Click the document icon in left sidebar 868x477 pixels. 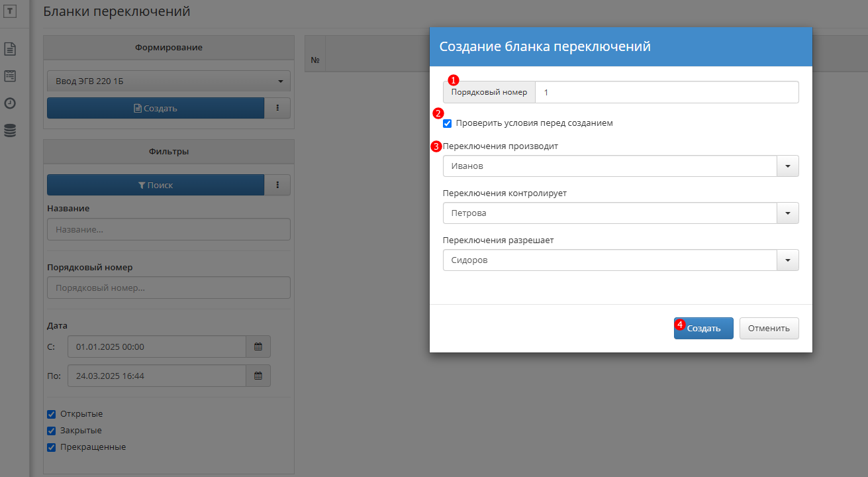(10, 48)
